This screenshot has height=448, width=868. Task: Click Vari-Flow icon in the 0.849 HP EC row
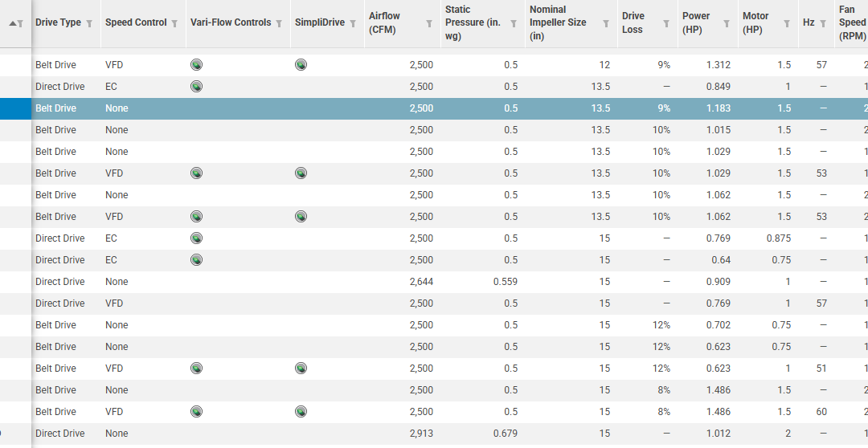pyautogui.click(x=197, y=86)
